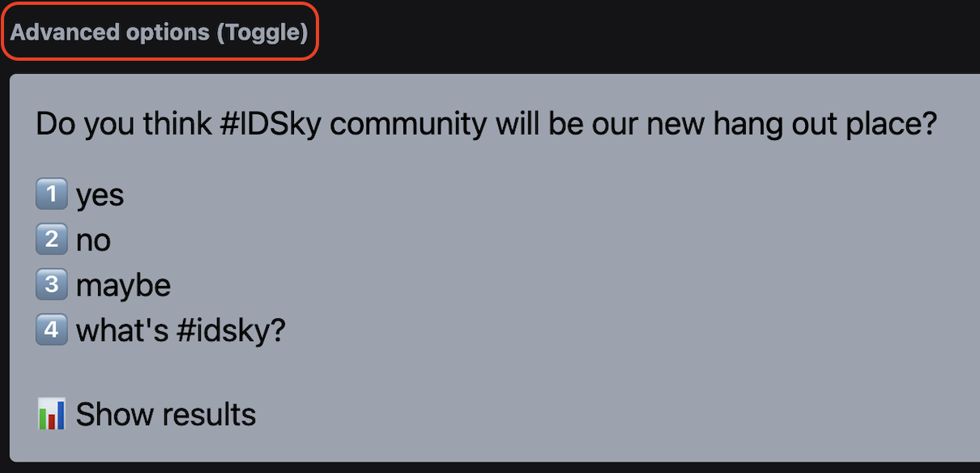Screen dimensions: 980x473
Task: Click the poll question text
Action: click(x=487, y=125)
